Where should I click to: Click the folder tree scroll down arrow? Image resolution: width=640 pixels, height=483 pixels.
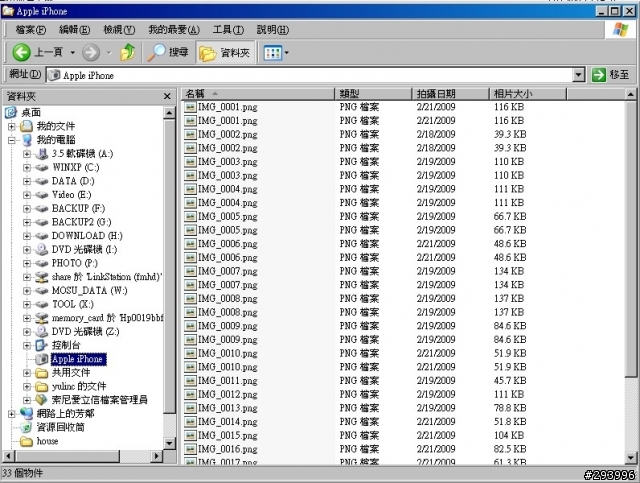(x=169, y=443)
